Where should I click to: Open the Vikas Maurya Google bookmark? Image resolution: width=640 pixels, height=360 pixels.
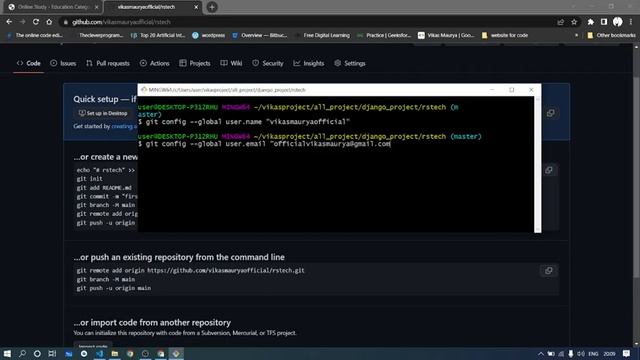[446, 36]
